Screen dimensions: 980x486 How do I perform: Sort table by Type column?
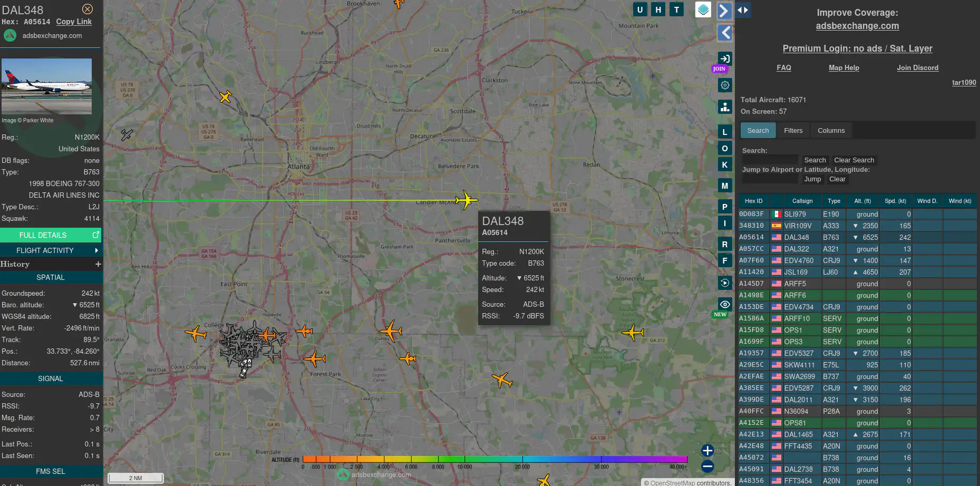[833, 201]
